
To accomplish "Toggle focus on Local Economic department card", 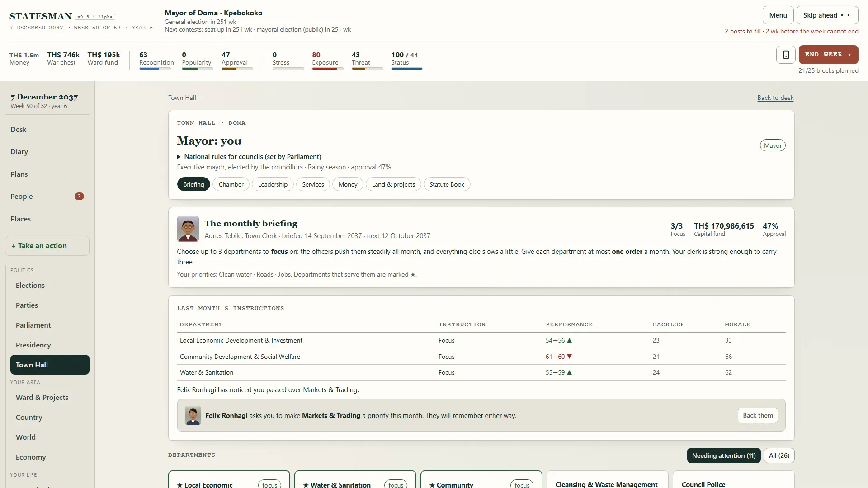I will (x=269, y=484).
